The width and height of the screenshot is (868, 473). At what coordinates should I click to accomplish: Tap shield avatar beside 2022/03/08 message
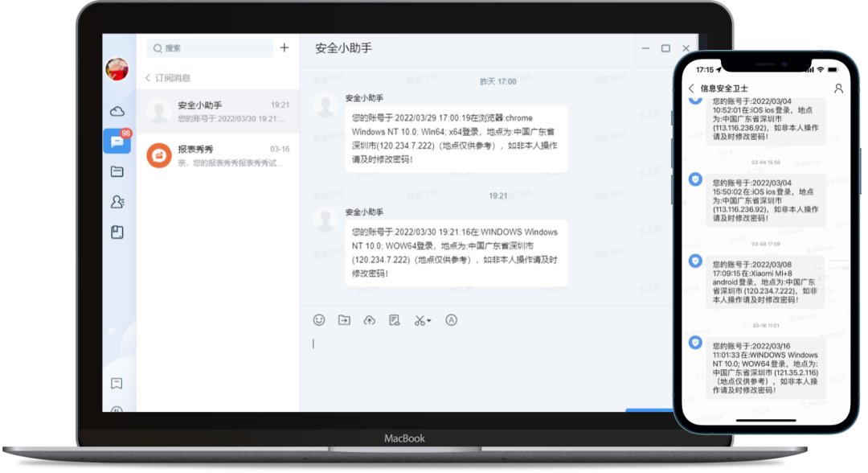(695, 261)
